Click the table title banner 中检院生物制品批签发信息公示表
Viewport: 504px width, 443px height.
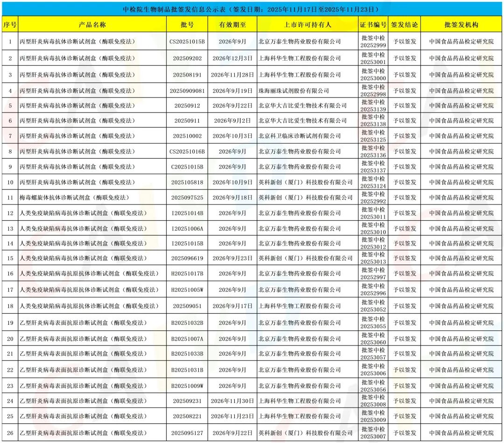(x=252, y=9)
